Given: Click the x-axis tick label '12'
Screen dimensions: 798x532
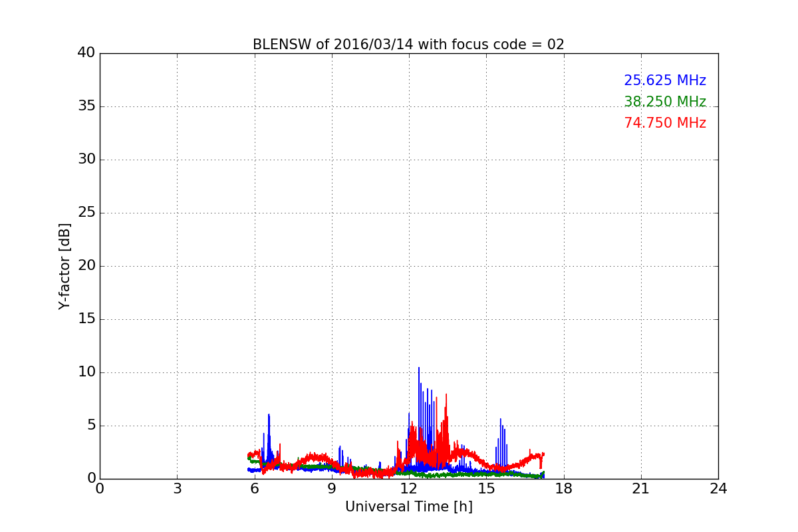Looking at the screenshot, I should [409, 488].
